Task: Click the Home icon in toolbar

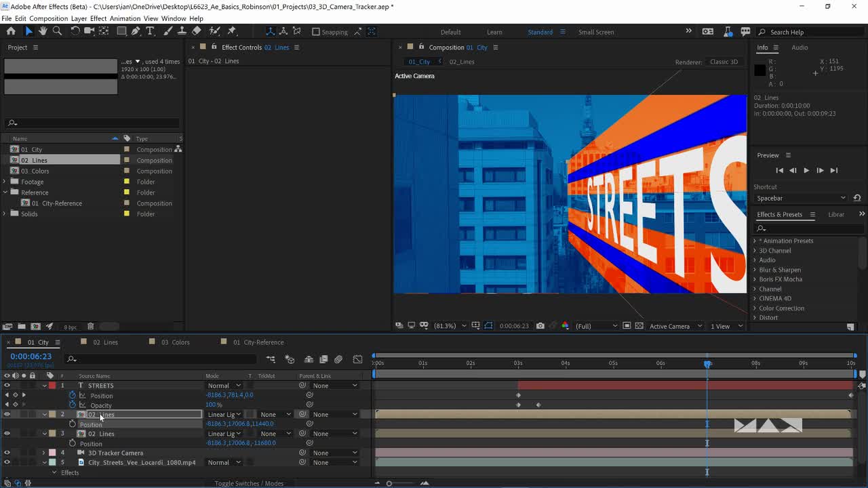Action: (11, 31)
